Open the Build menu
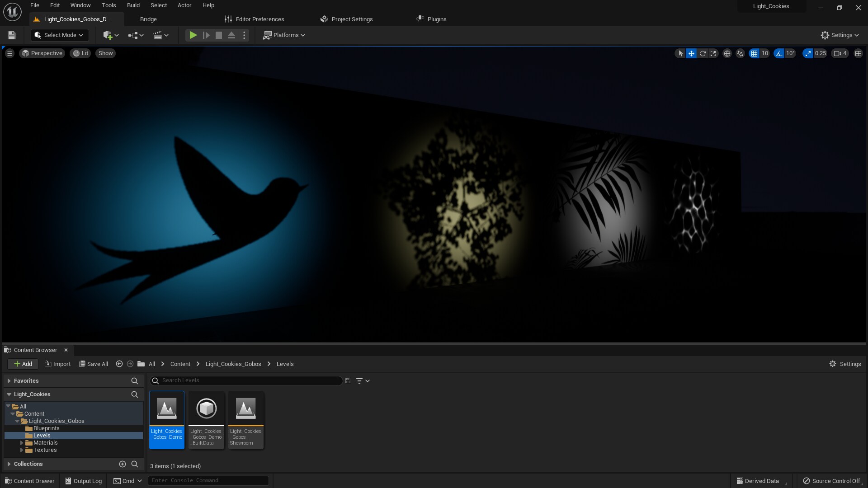 pos(133,5)
